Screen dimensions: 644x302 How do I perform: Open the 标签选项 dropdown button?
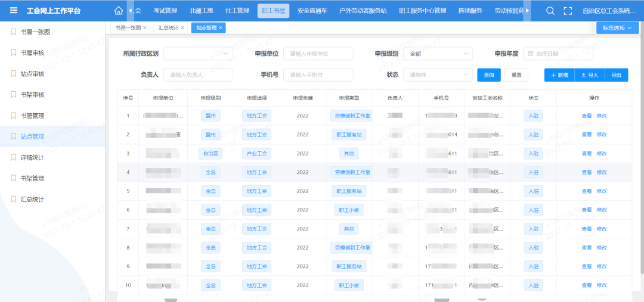pyautogui.click(x=617, y=28)
